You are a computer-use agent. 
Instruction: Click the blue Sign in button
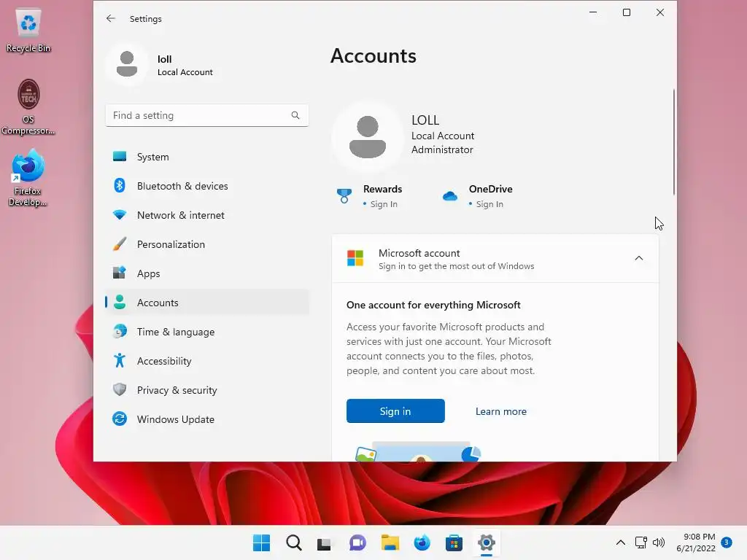tap(395, 411)
